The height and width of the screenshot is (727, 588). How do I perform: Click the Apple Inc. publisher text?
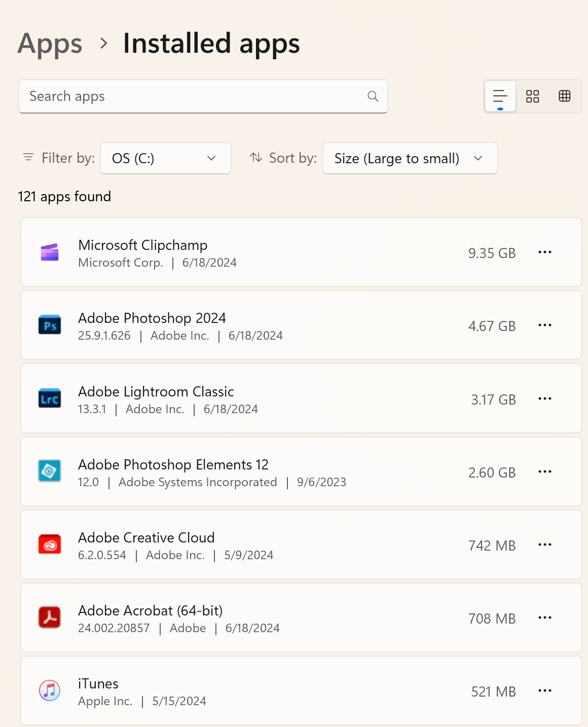105,701
